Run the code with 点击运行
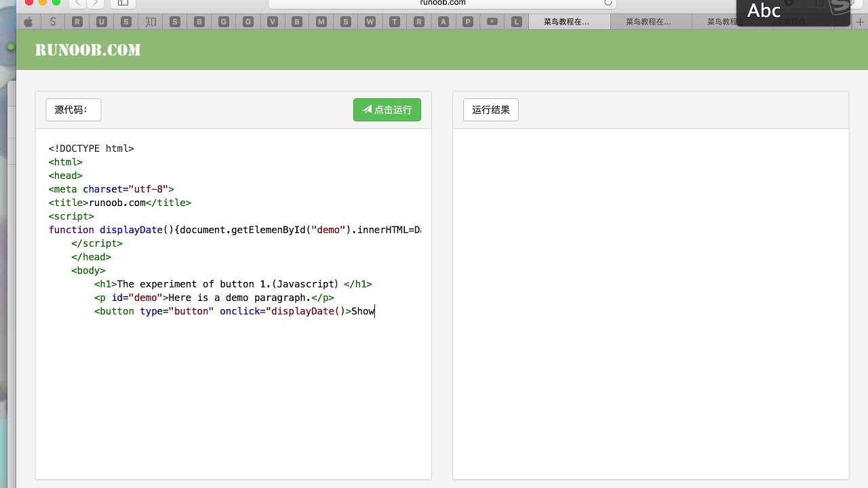This screenshot has width=868, height=488. pos(387,110)
